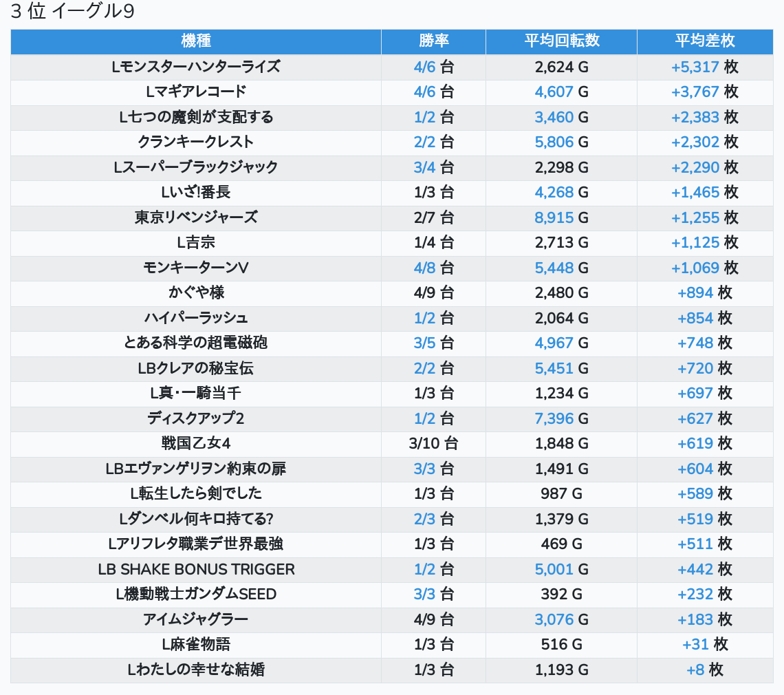
Task: Click the 4/8 win rate for モンキーターンV
Action: [424, 268]
